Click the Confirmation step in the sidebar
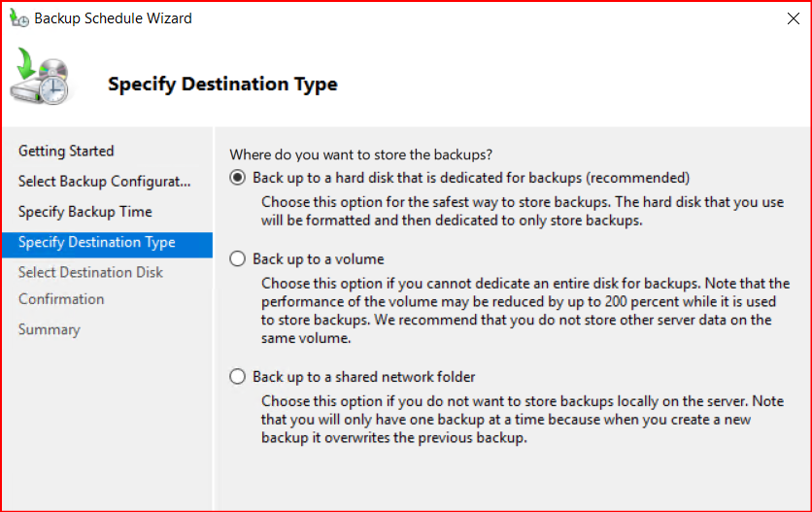 61,299
